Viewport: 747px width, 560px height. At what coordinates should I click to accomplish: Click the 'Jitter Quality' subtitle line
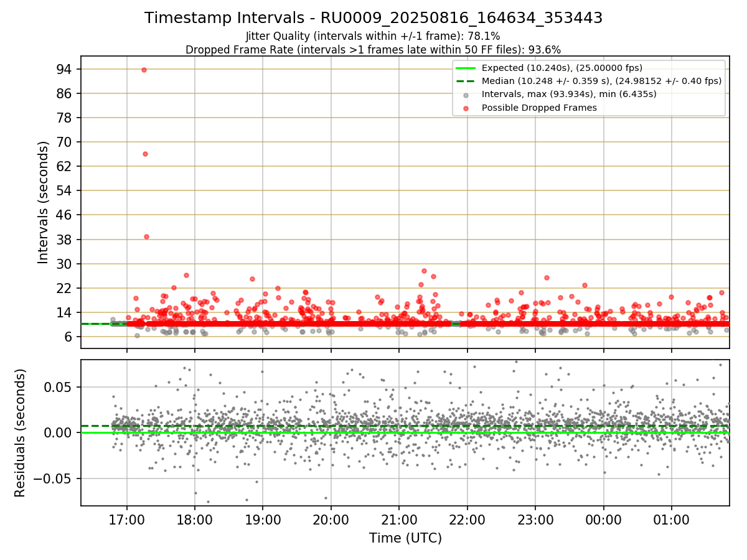pos(373,36)
